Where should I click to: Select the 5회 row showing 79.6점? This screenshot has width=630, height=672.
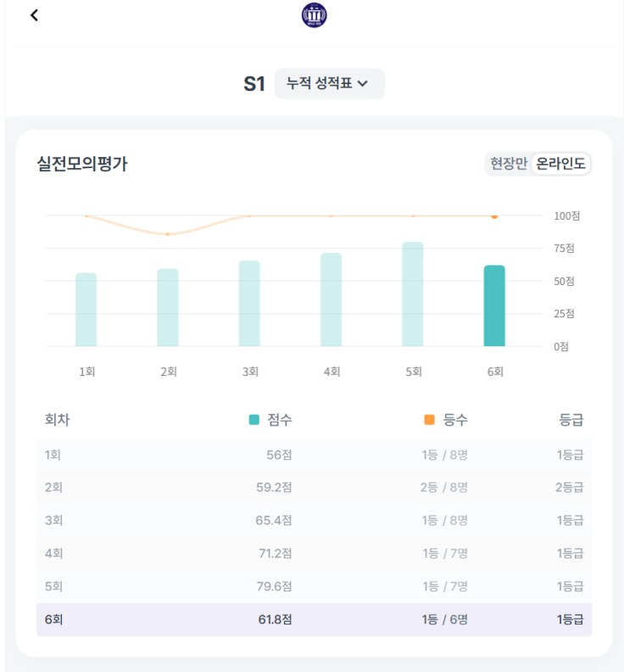[x=314, y=586]
